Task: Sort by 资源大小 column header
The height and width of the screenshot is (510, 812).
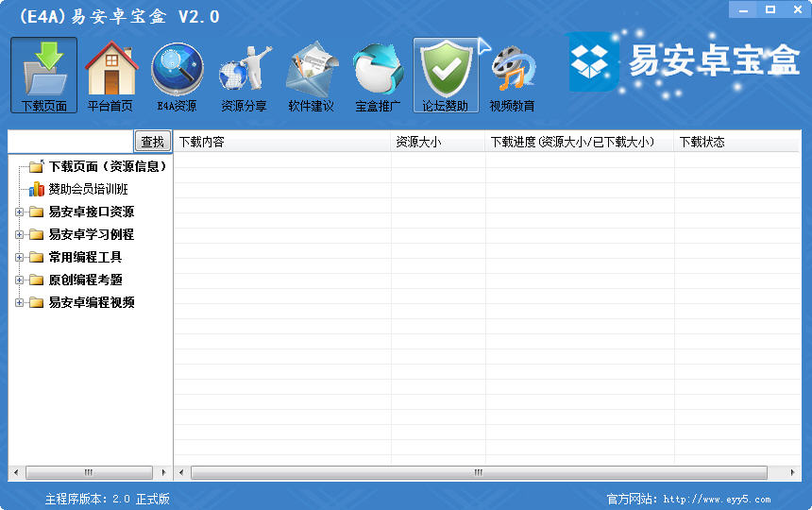Action: pyautogui.click(x=438, y=142)
